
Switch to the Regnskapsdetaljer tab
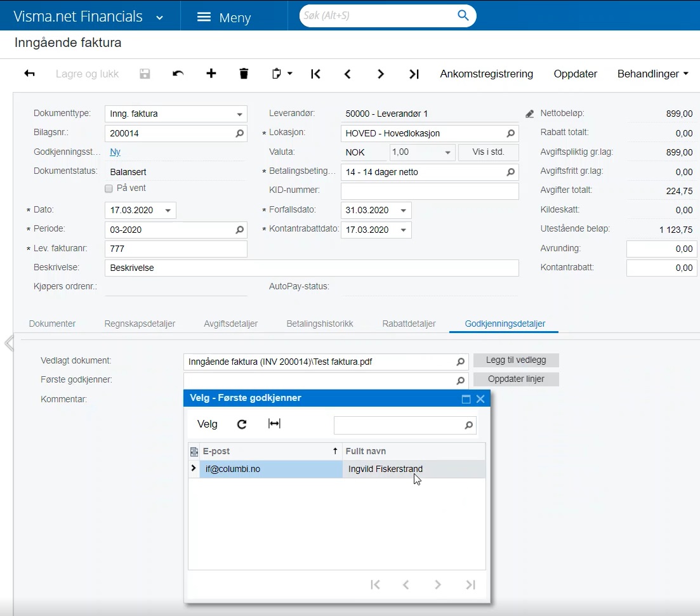[140, 324]
